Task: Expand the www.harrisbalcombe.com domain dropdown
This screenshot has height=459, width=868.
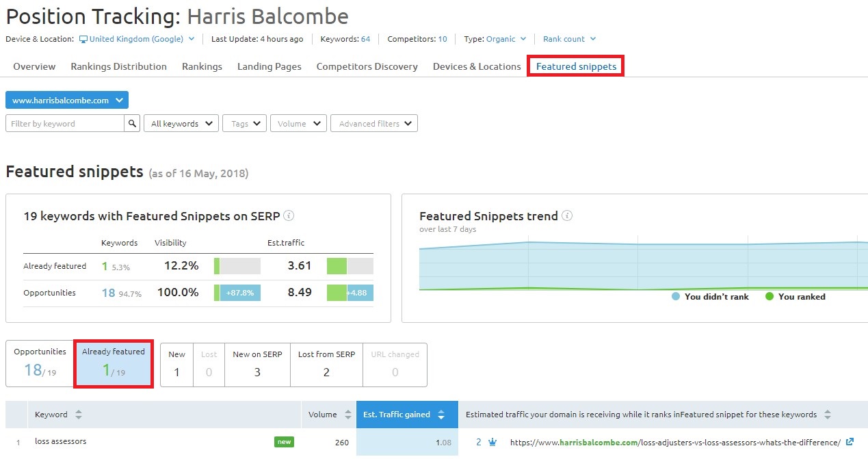Action: point(67,101)
